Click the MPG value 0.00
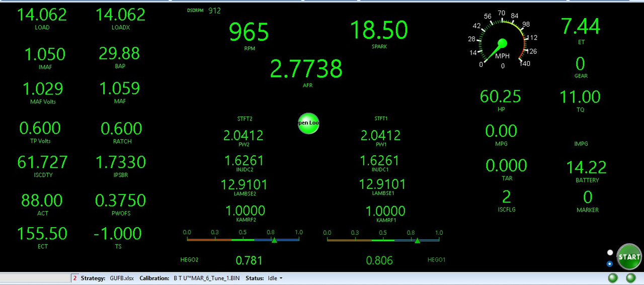This screenshot has width=644, height=285. tap(501, 131)
